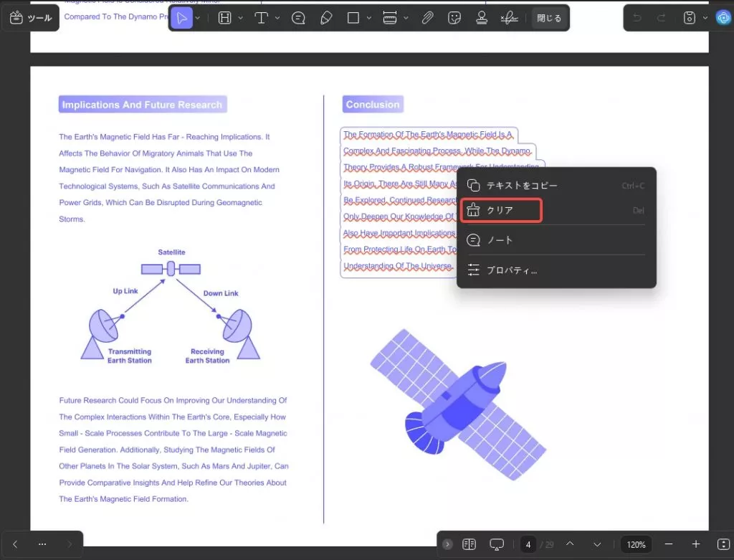Select the ruler measurement tool
734x560 pixels.
[390, 18]
